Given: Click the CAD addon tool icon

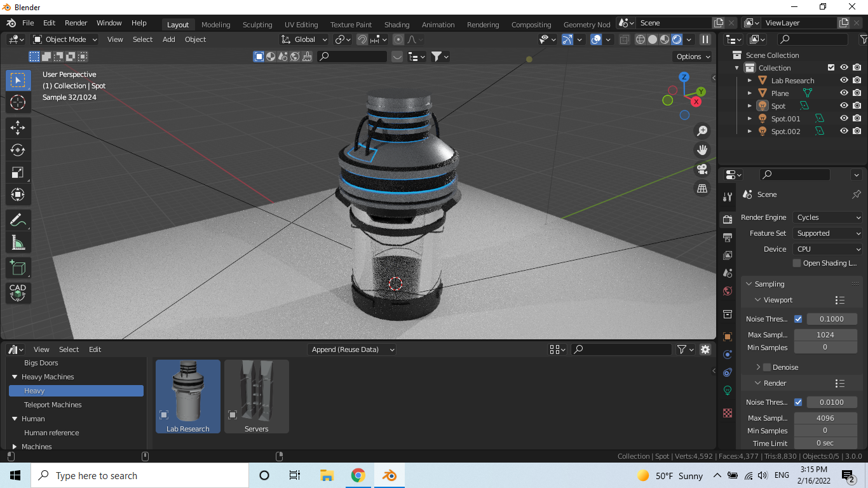Looking at the screenshot, I should coord(18,292).
